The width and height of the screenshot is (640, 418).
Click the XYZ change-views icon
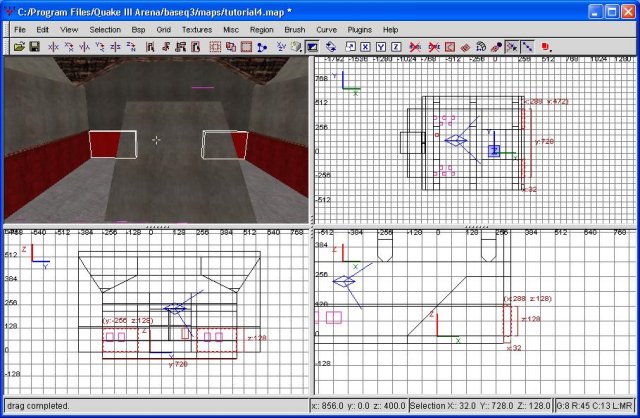(x=281, y=47)
